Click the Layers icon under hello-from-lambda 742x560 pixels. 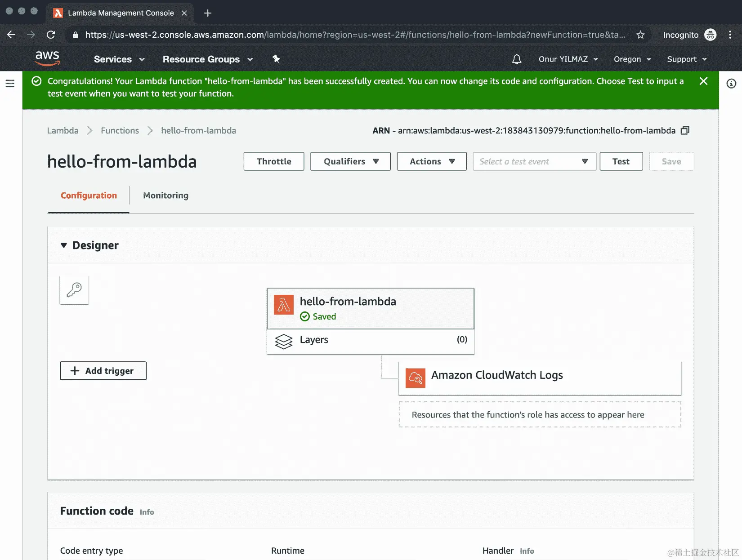(x=284, y=342)
